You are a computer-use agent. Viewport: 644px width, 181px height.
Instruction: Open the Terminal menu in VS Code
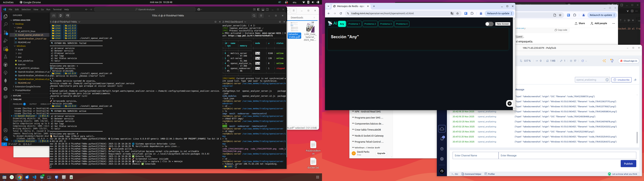point(57,10)
